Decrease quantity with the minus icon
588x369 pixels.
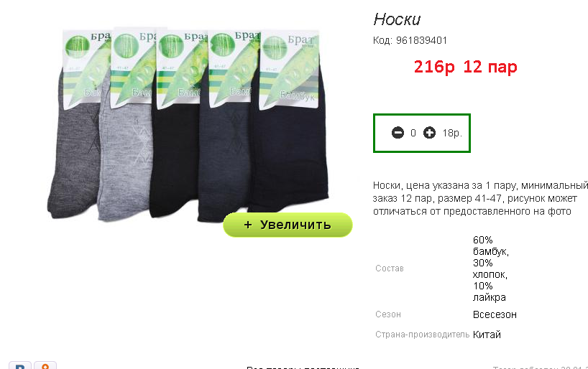click(x=398, y=133)
